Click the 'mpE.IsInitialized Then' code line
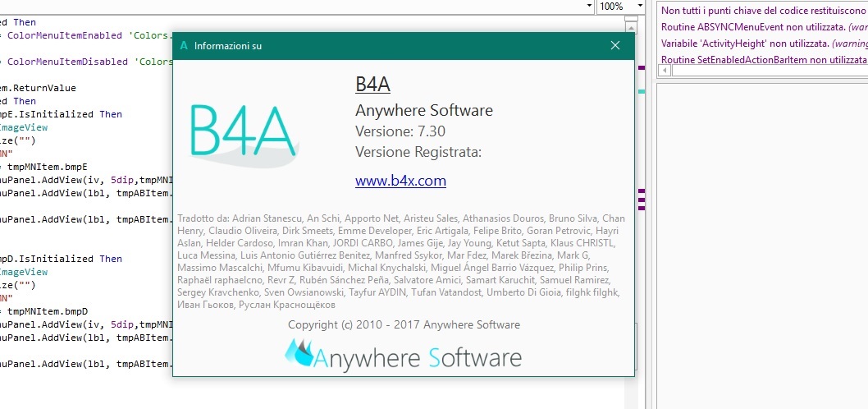 point(61,114)
